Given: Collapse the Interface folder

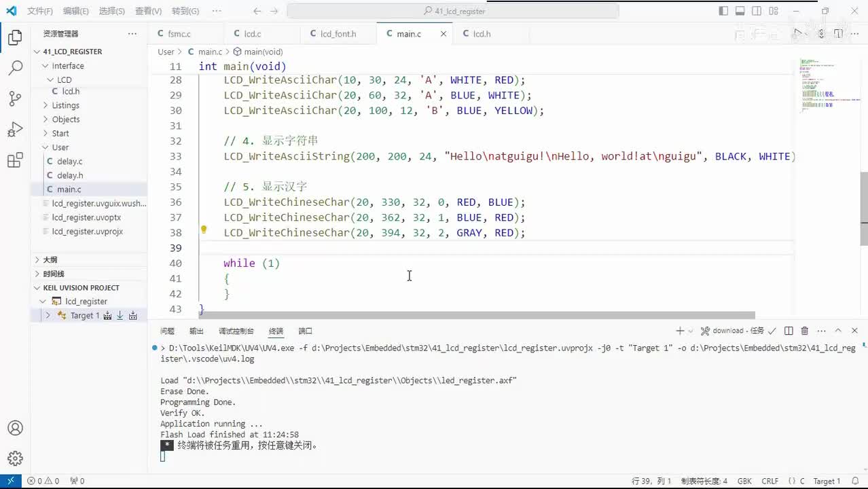Looking at the screenshot, I should (46, 66).
